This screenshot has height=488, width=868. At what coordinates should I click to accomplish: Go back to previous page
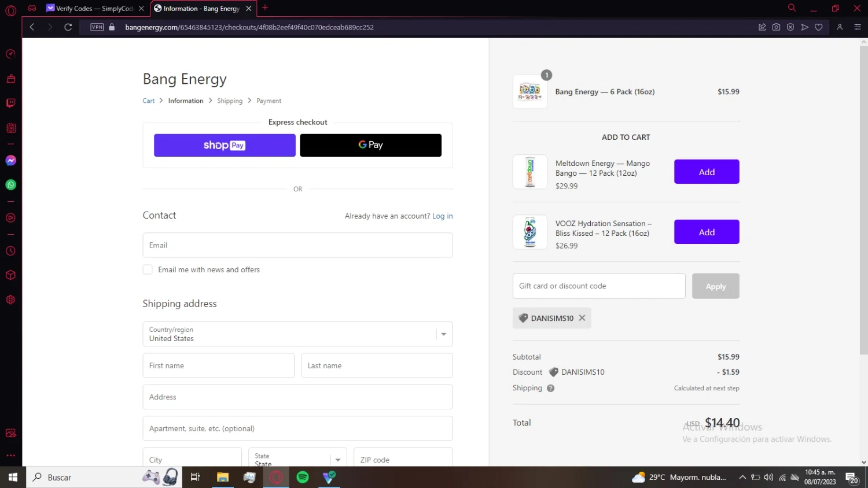coord(32,27)
